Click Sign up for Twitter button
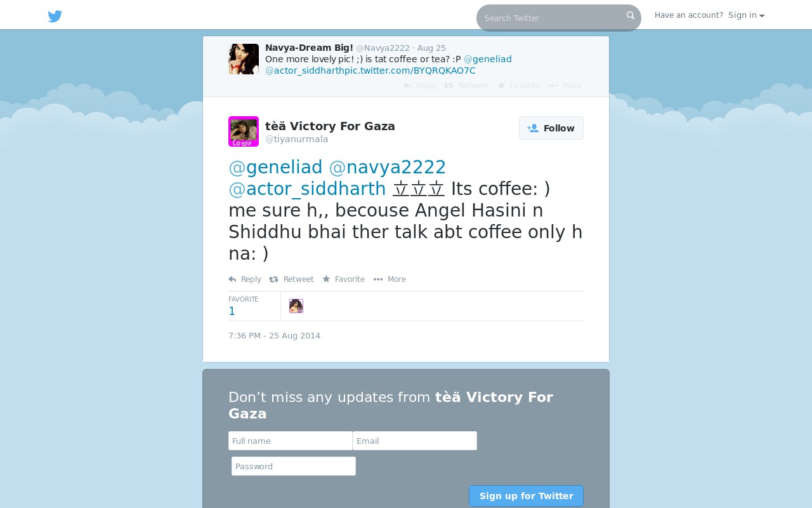812x508 pixels. [x=526, y=496]
